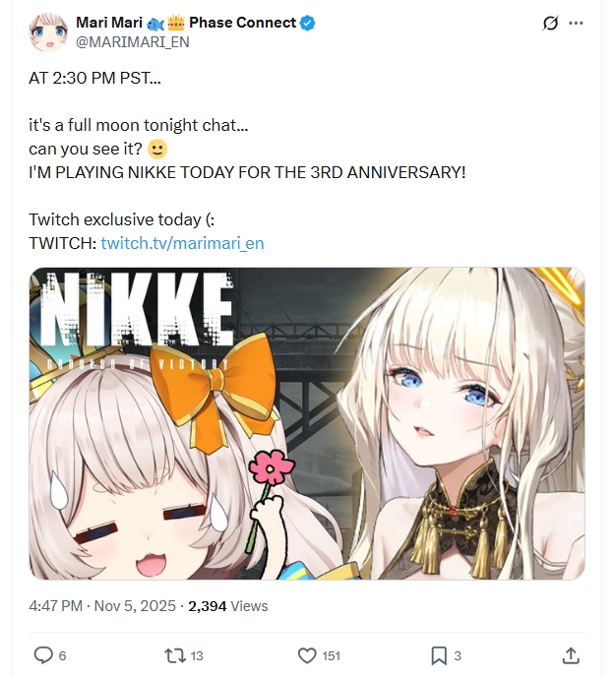
Task: Open the three-dot more options menu
Action: [576, 23]
